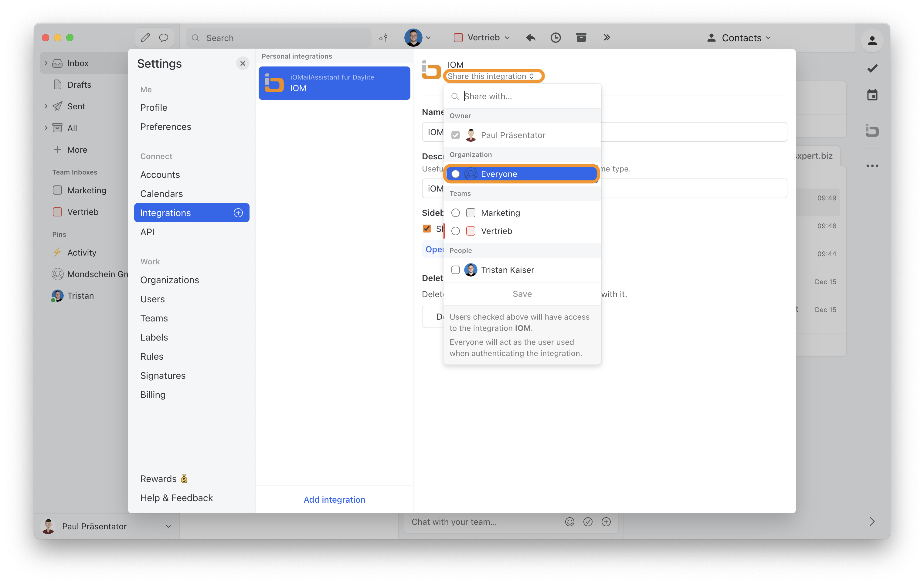Open the chat bubble icon in toolbar
This screenshot has height=584, width=924.
[x=164, y=38]
